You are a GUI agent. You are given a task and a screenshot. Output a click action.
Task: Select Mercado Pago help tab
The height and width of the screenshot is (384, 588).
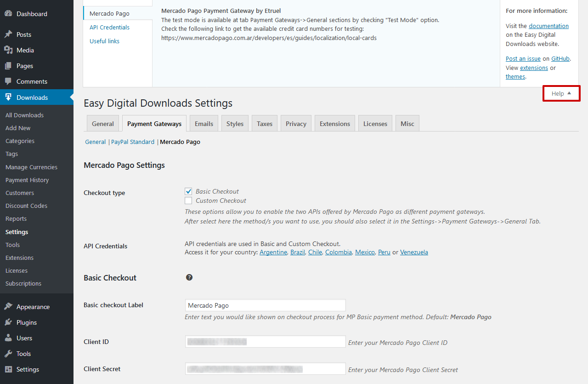118,14
